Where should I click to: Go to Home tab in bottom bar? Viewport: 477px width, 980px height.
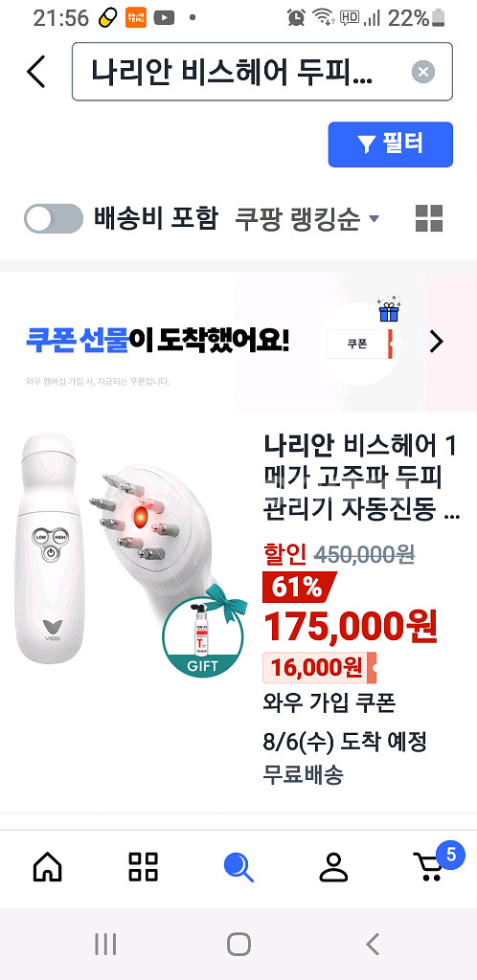48,867
